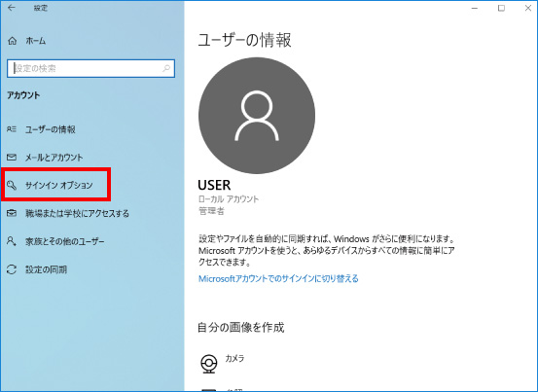Click the 管理者 label
This screenshot has height=392, width=538.
211,211
